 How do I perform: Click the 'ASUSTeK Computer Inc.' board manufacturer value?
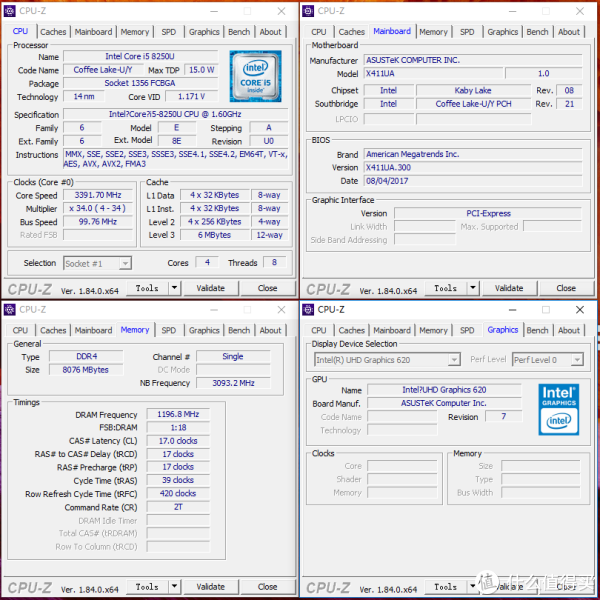pyautogui.click(x=444, y=403)
